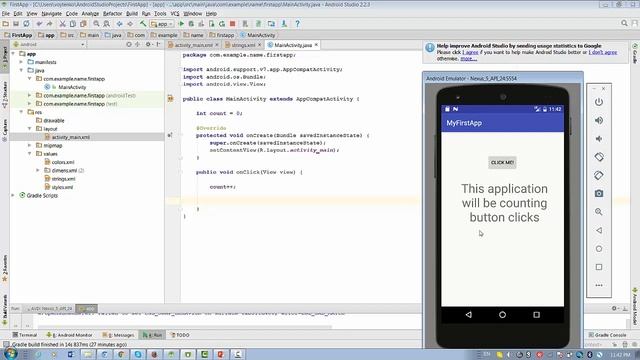The width and height of the screenshot is (640, 360).
Task: Open the Gradle Console panel
Action: tap(607, 335)
